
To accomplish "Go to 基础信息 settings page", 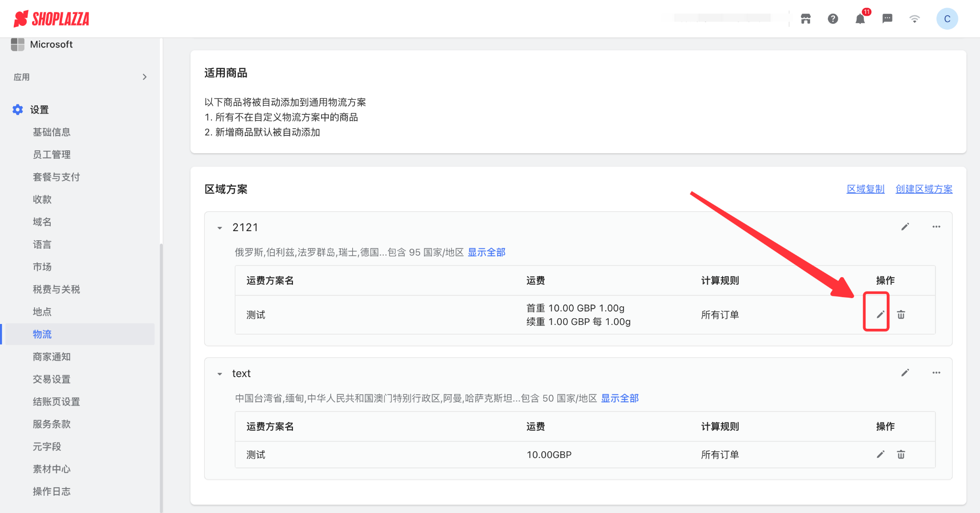I will (52, 132).
